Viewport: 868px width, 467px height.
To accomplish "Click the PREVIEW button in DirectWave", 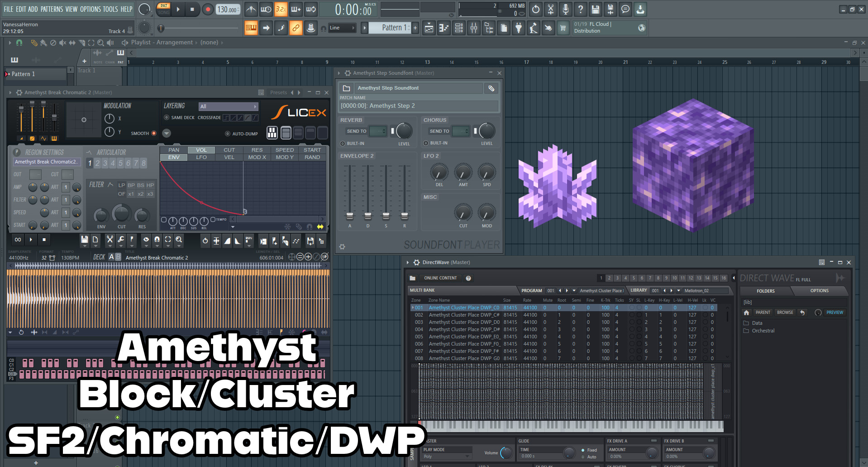I will pyautogui.click(x=835, y=313).
